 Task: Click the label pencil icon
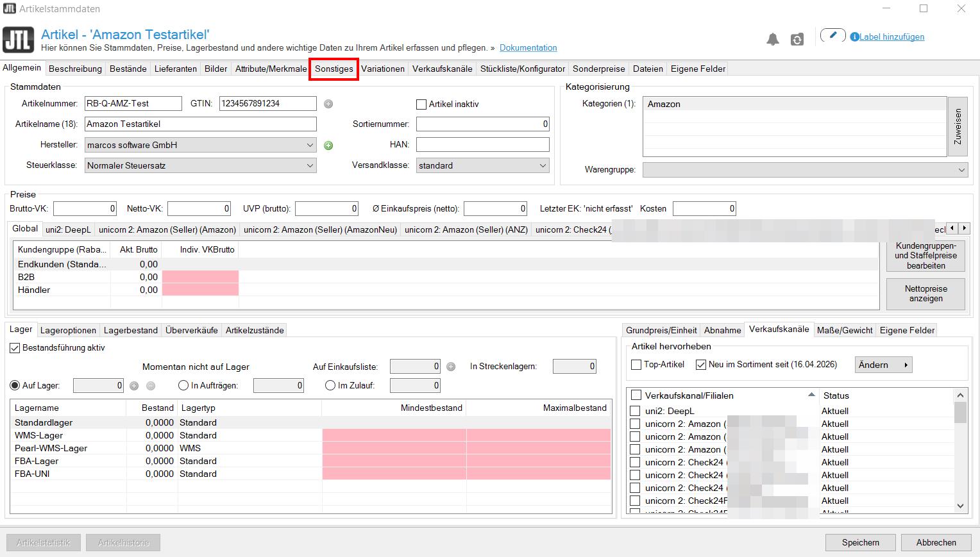click(832, 35)
